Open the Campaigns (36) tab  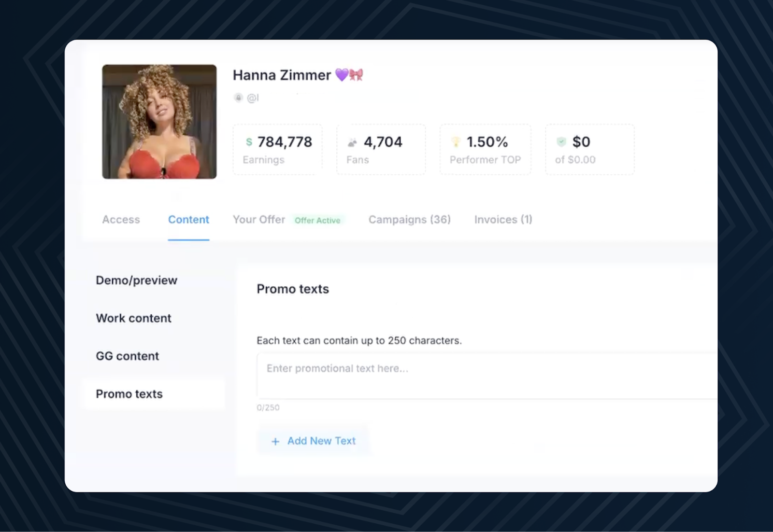[409, 220]
